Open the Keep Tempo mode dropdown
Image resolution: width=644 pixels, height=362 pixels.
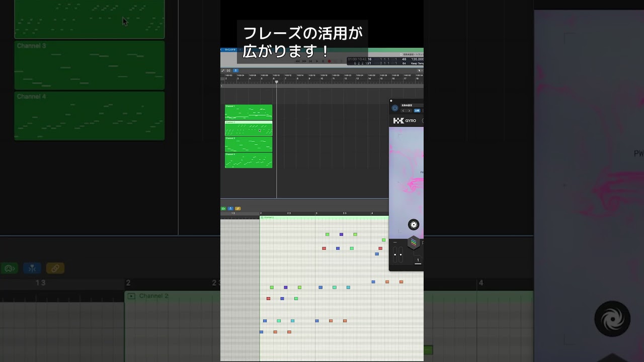point(417,63)
